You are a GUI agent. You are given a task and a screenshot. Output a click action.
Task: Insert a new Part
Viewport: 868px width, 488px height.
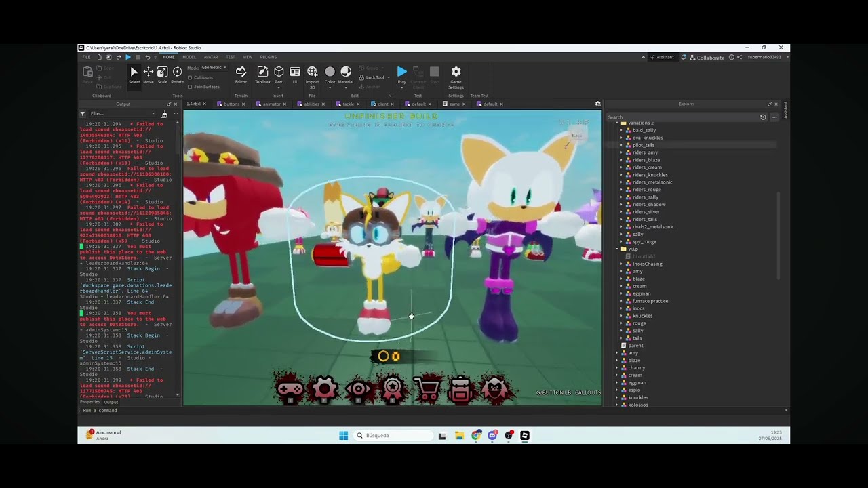tap(279, 75)
